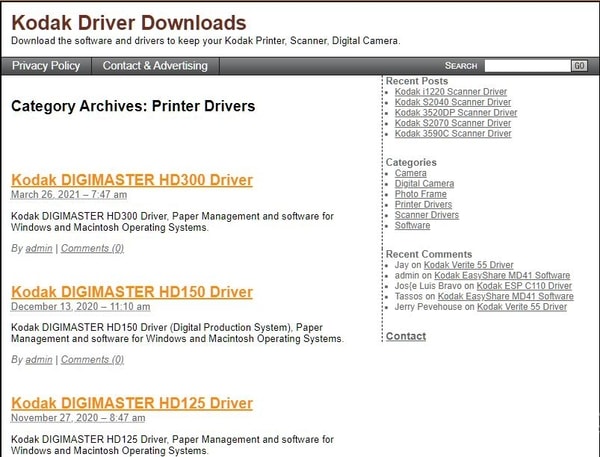This screenshot has width=600, height=457.
Task: Open the Kodak S2040 Scanner Driver recent post
Action: click(453, 102)
